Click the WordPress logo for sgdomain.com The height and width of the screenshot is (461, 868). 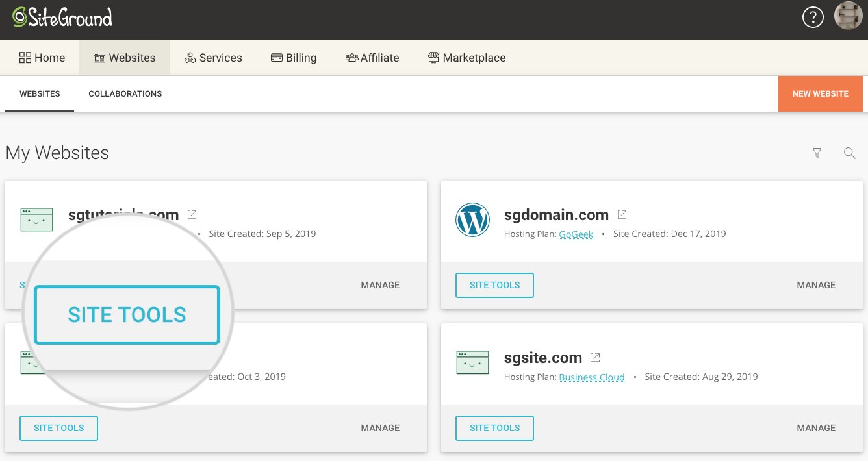(472, 219)
